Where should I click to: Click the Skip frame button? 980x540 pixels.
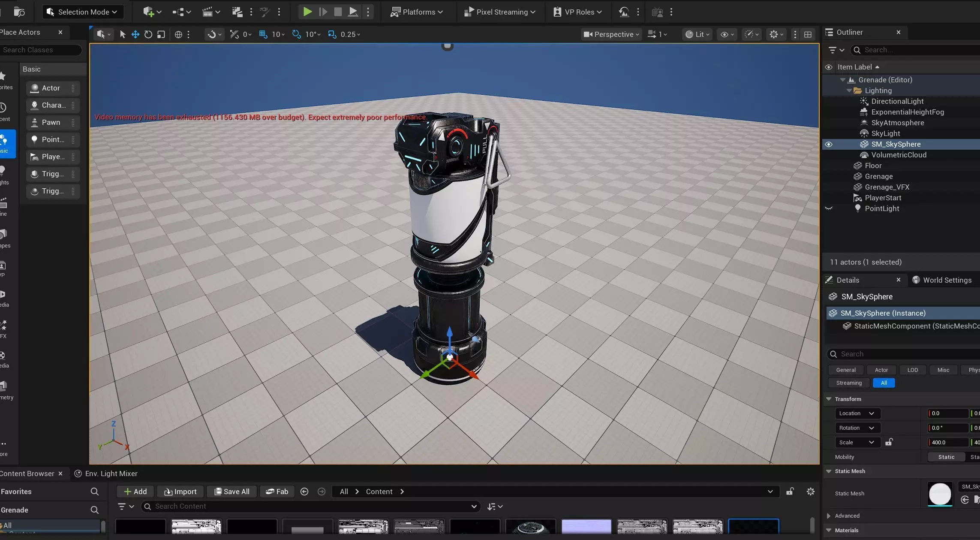point(323,12)
